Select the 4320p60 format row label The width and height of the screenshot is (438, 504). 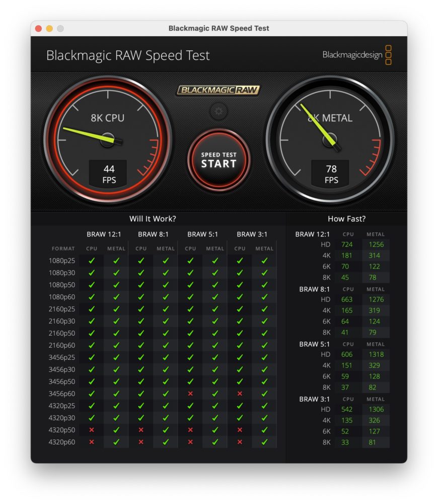pyautogui.click(x=61, y=442)
